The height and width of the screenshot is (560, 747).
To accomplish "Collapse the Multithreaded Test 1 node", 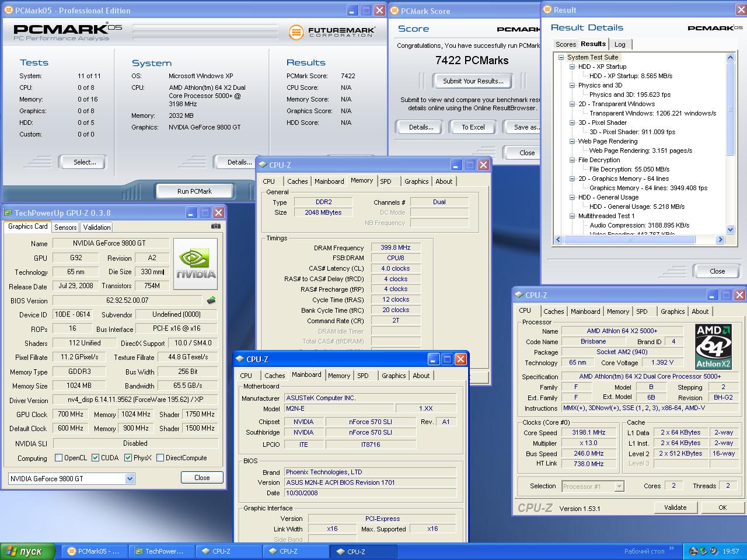I will 573,216.
